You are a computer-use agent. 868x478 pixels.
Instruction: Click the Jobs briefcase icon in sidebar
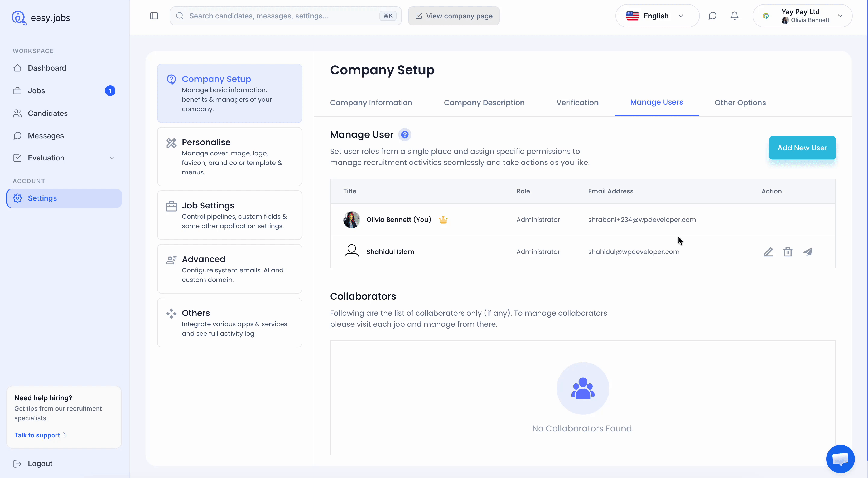[x=17, y=91]
